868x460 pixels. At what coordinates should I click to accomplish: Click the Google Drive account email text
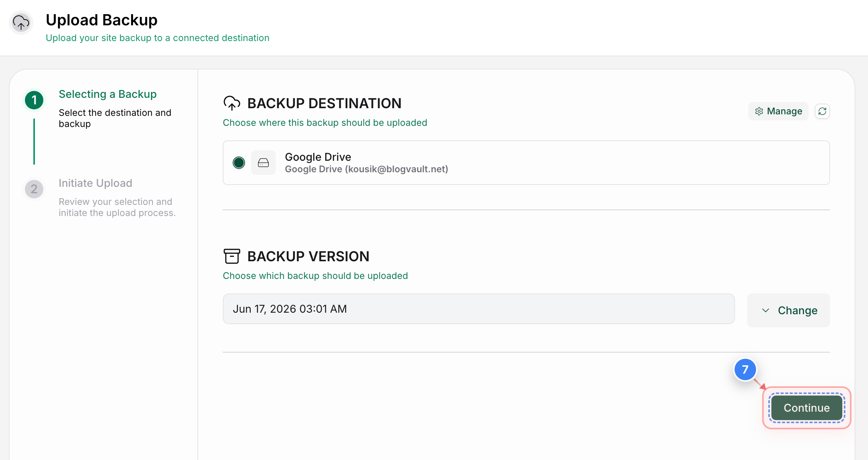coord(367,169)
